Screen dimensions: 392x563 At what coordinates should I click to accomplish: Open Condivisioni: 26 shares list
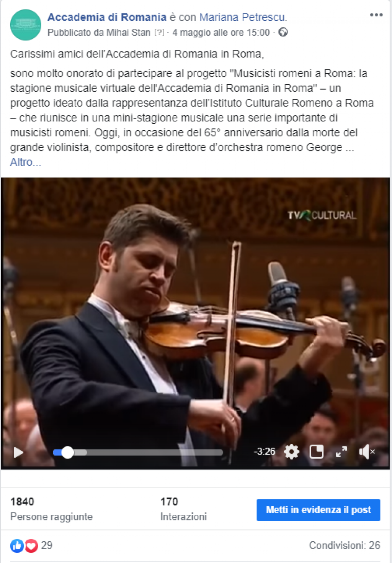tap(345, 545)
